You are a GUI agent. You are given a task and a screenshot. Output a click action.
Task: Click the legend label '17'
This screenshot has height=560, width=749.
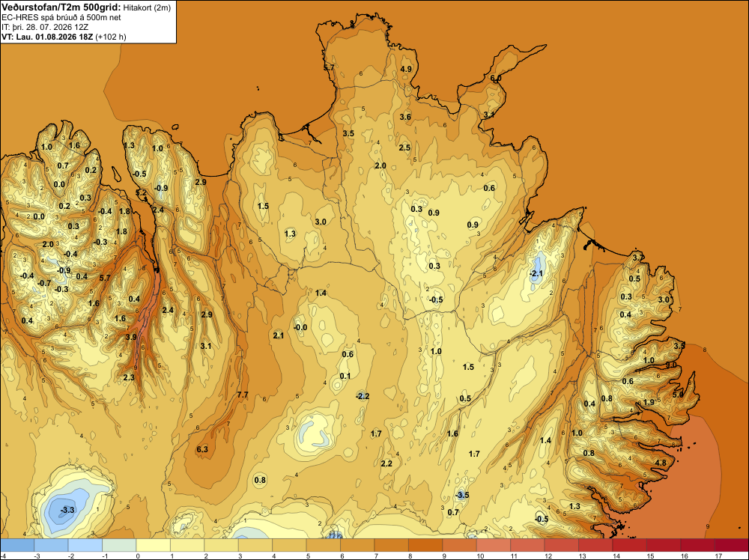pyautogui.click(x=718, y=556)
